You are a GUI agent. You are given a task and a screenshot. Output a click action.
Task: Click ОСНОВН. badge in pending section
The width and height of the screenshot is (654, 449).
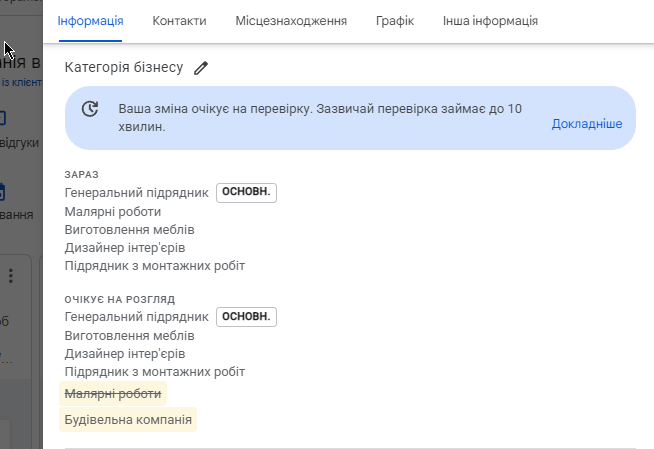pyautogui.click(x=246, y=317)
